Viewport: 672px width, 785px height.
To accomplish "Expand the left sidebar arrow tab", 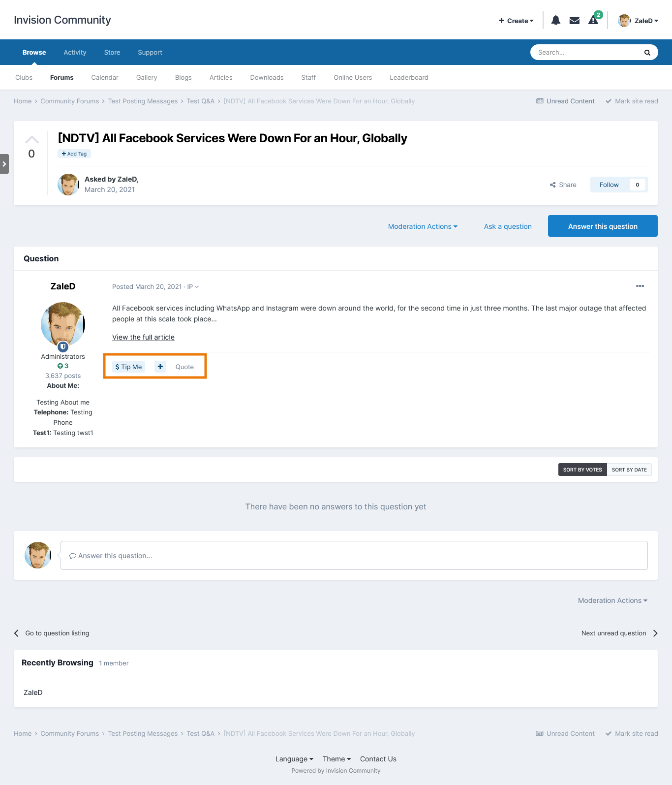I will (4, 164).
